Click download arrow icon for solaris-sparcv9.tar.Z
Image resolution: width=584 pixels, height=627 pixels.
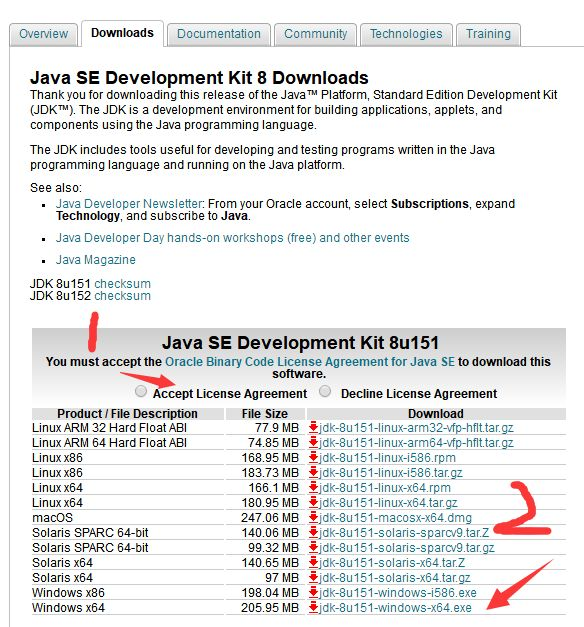pos(313,532)
